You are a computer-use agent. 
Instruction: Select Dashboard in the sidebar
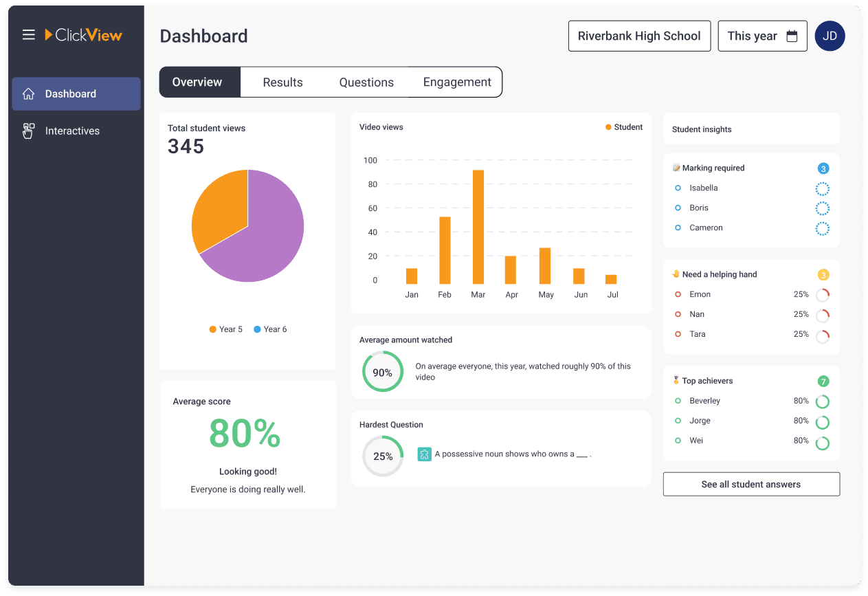[76, 93]
